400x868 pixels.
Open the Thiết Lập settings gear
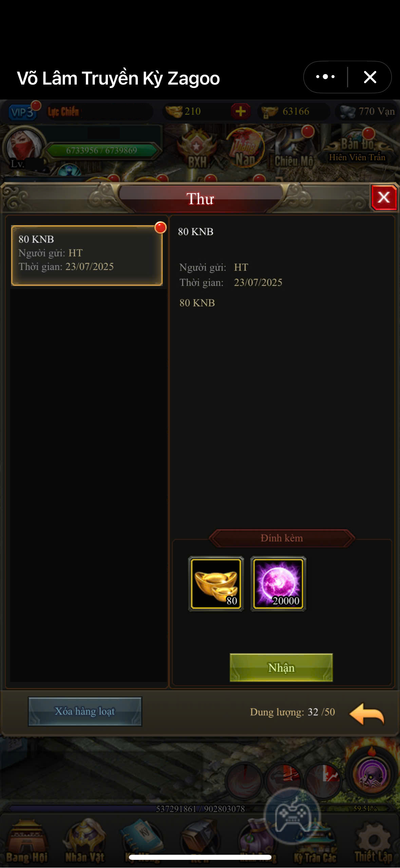coord(374,843)
